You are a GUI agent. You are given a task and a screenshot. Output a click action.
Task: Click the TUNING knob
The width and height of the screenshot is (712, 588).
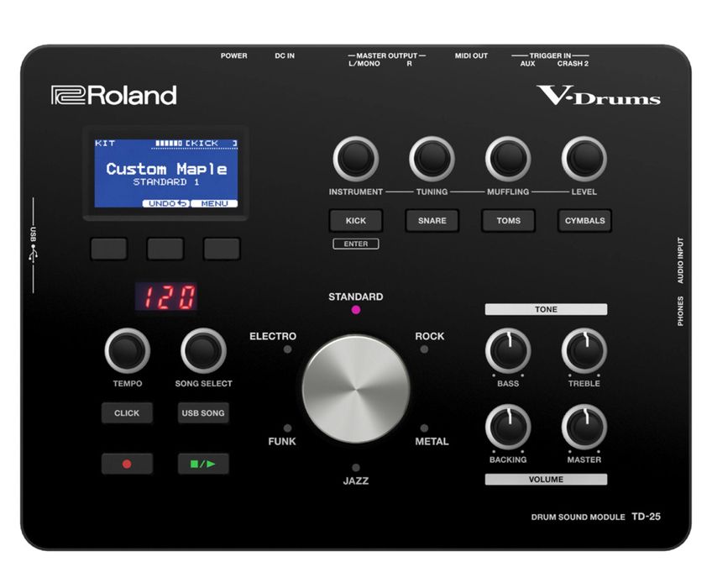coord(432,159)
